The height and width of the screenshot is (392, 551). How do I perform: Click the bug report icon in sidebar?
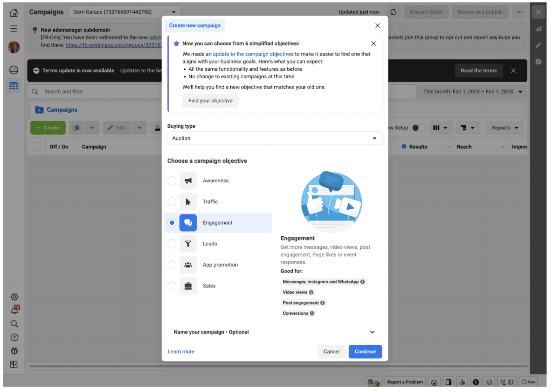coord(14,351)
